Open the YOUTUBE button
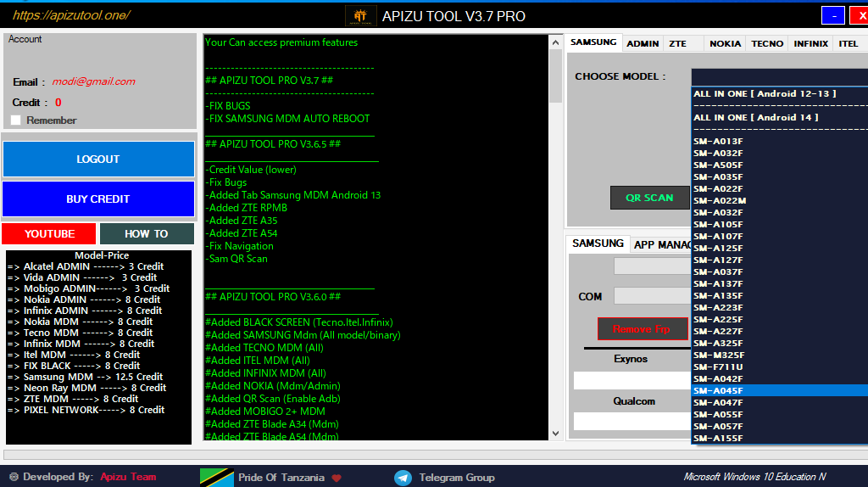868x487 pixels. 49,234
